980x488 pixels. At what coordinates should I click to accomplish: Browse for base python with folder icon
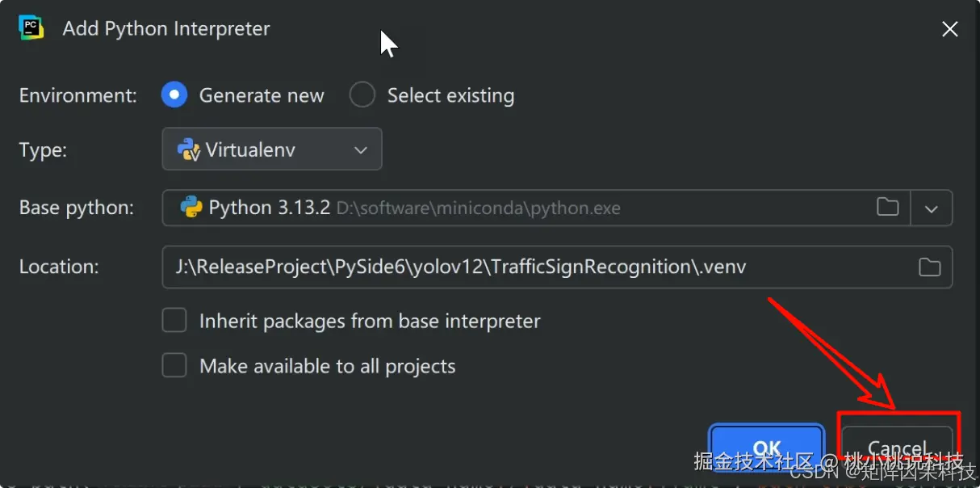pyautogui.click(x=887, y=208)
